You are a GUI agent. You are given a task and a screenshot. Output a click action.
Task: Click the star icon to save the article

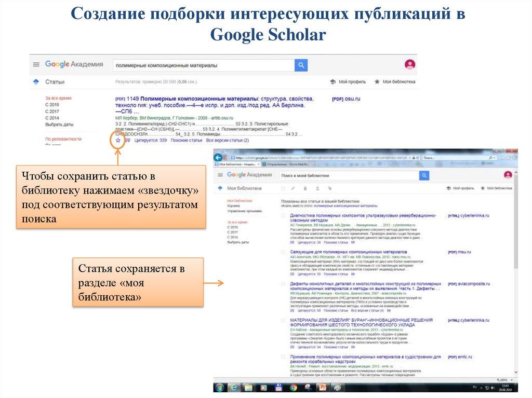coord(118,140)
